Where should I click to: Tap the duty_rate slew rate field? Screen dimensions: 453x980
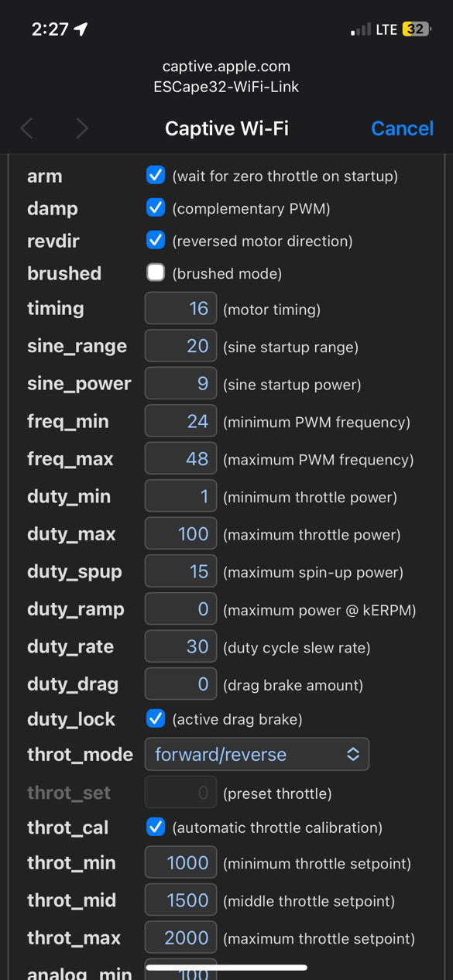tap(180, 646)
